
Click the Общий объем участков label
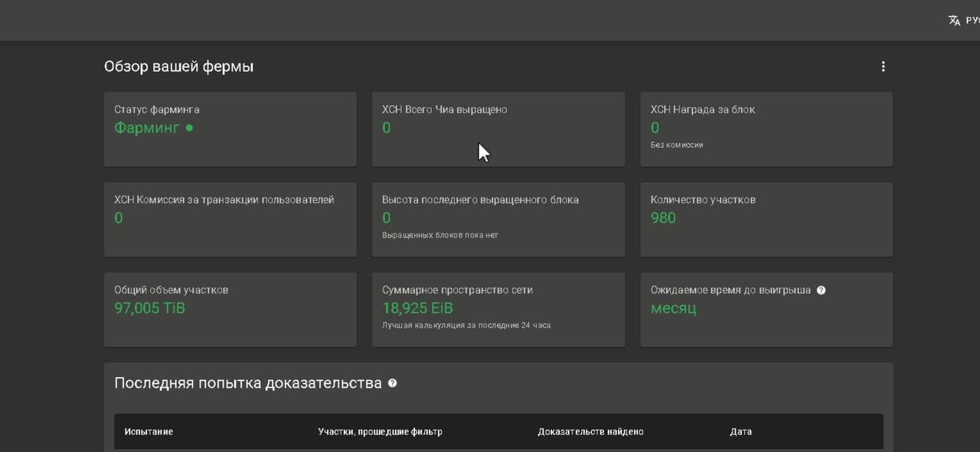[x=171, y=290]
